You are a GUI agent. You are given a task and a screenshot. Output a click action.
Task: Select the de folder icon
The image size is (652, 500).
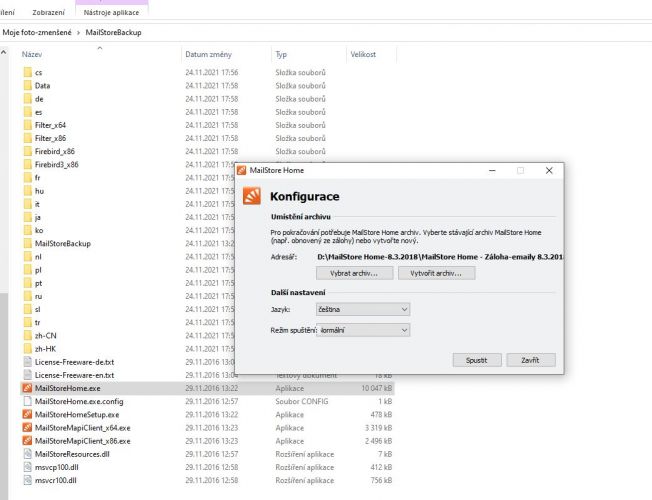[27, 99]
